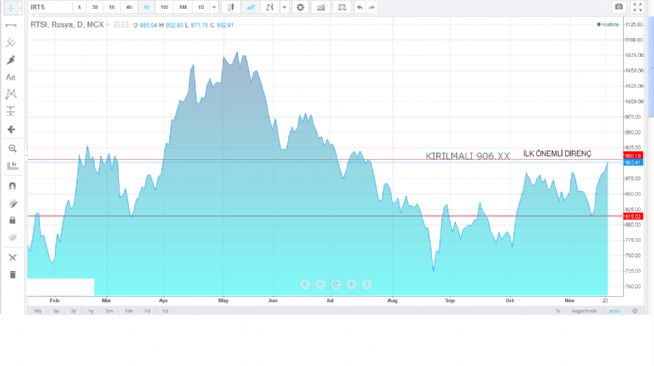Activate the zoom in magnifier tool

click(12, 148)
